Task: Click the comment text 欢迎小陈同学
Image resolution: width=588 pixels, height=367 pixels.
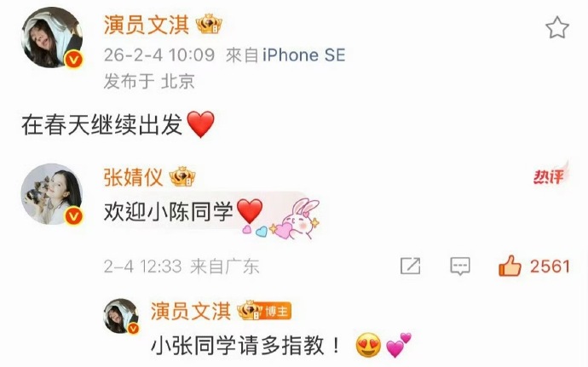Action: [169, 212]
